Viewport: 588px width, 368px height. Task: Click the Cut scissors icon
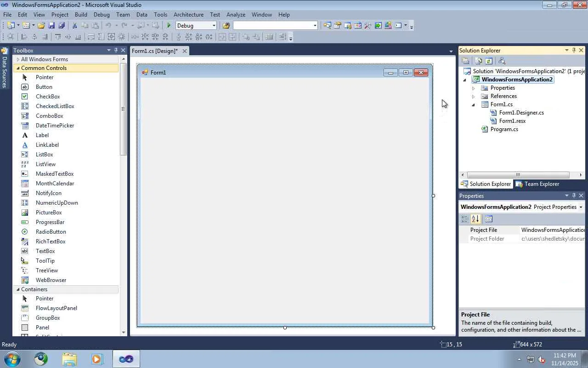tap(75, 26)
